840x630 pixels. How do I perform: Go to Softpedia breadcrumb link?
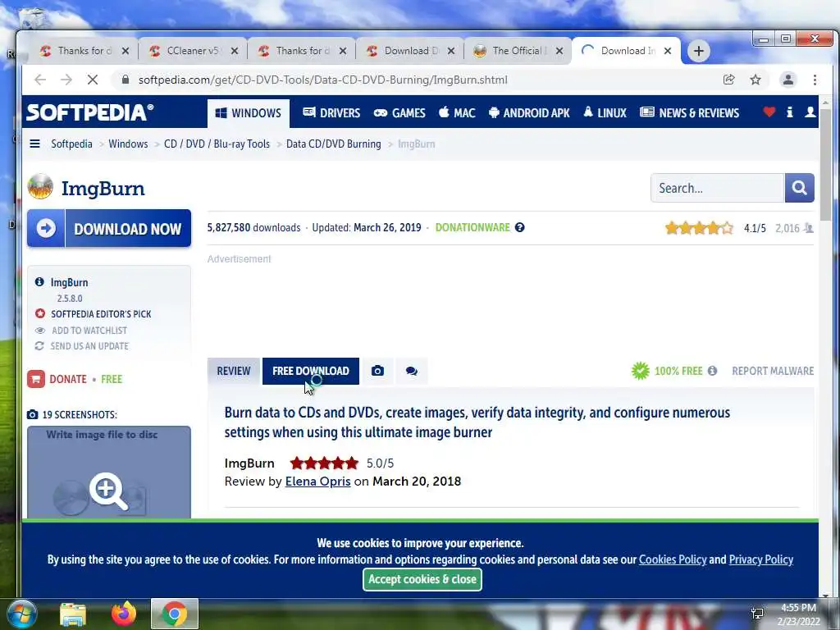pyautogui.click(x=72, y=144)
